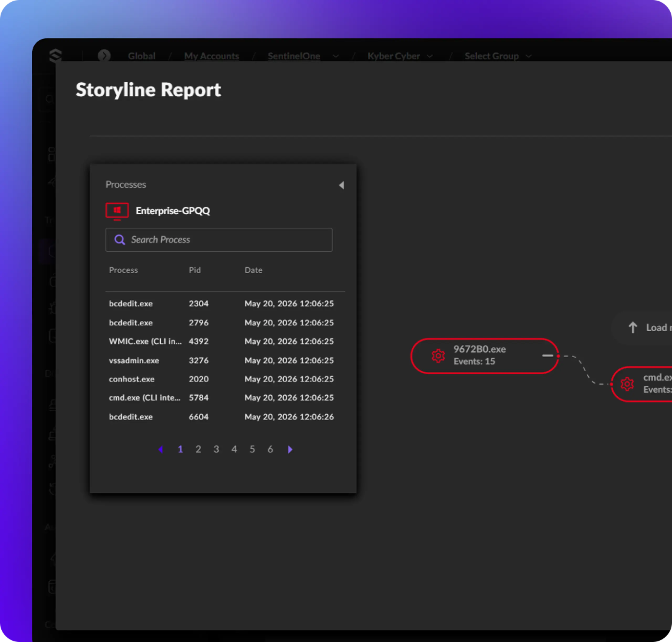Jump to pagination page 3
Viewport: 672px width, 642px height.
[216, 449]
